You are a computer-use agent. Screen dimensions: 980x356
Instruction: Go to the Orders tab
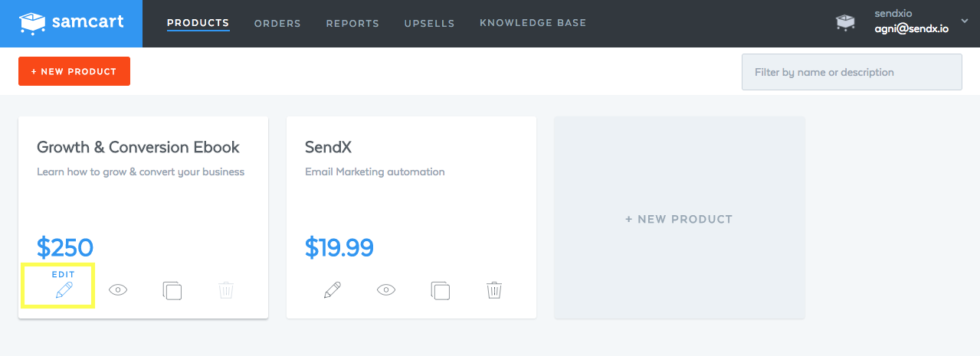click(x=277, y=24)
